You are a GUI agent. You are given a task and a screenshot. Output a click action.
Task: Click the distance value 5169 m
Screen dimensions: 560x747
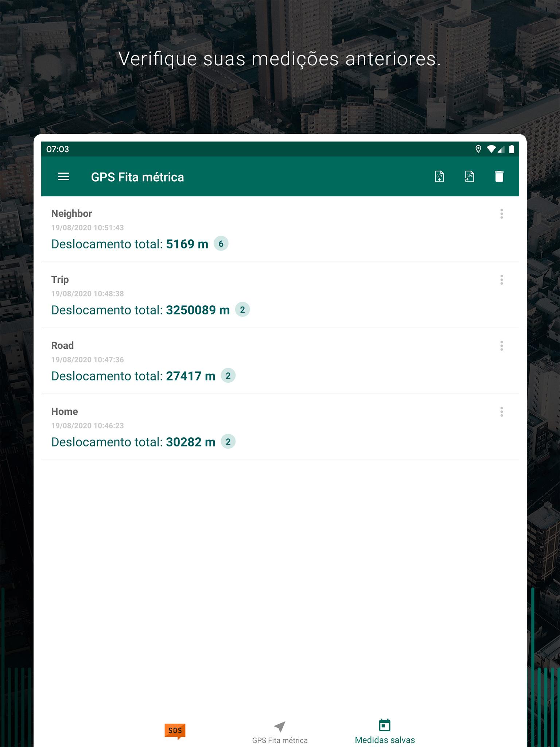187,244
